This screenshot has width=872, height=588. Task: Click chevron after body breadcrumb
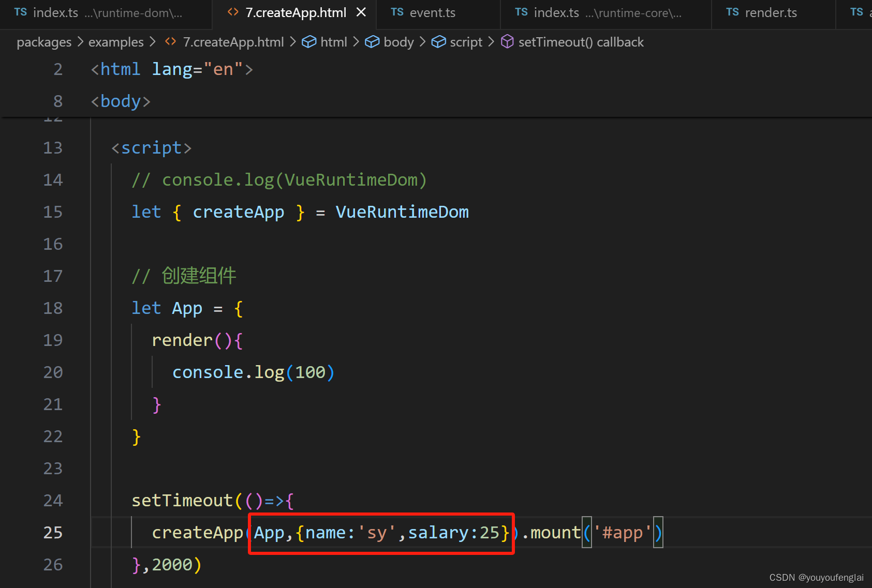tap(422, 41)
